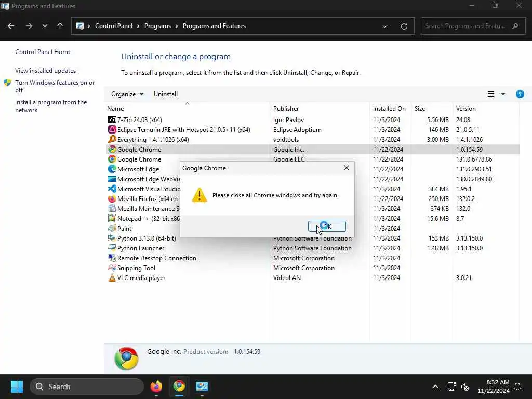This screenshot has width=532, height=399.
Task: Open Control Panel Home link
Action: click(x=43, y=52)
